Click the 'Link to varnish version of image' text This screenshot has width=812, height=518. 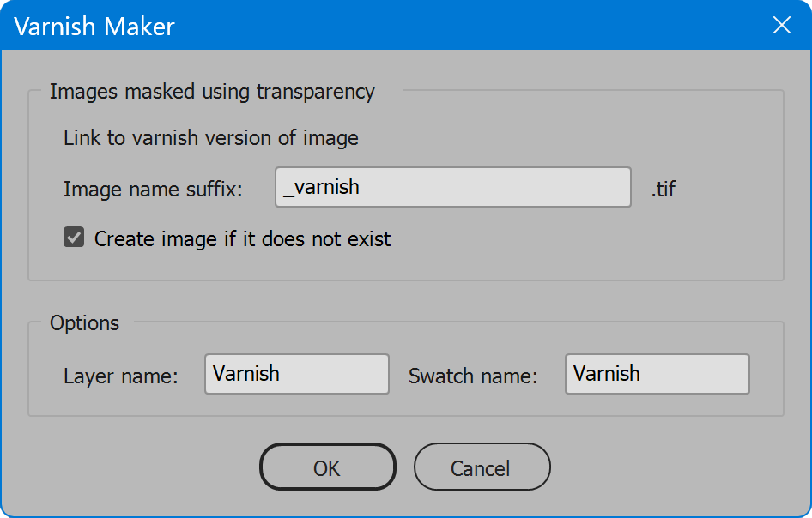(x=211, y=138)
